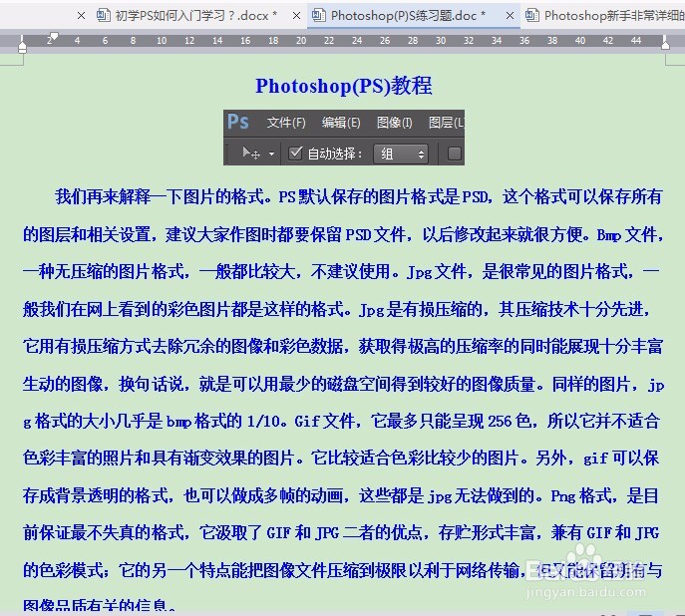This screenshot has width=685, height=616.
Task: Click the left indent marker on the ruler
Action: pyautogui.click(x=22, y=47)
